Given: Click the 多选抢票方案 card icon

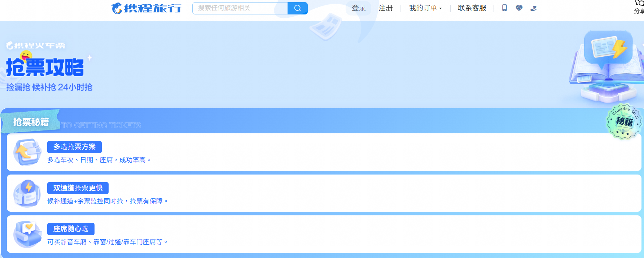Looking at the screenshot, I should 27,152.
